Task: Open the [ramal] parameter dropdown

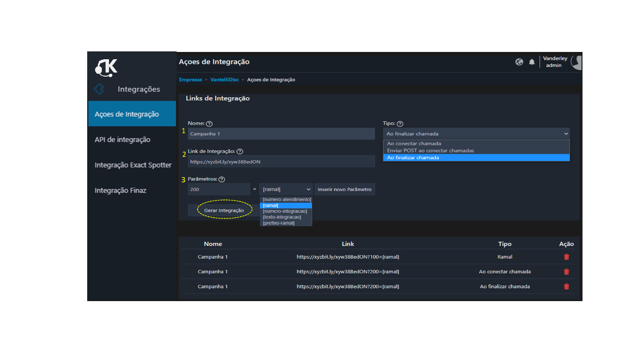Action: point(286,189)
